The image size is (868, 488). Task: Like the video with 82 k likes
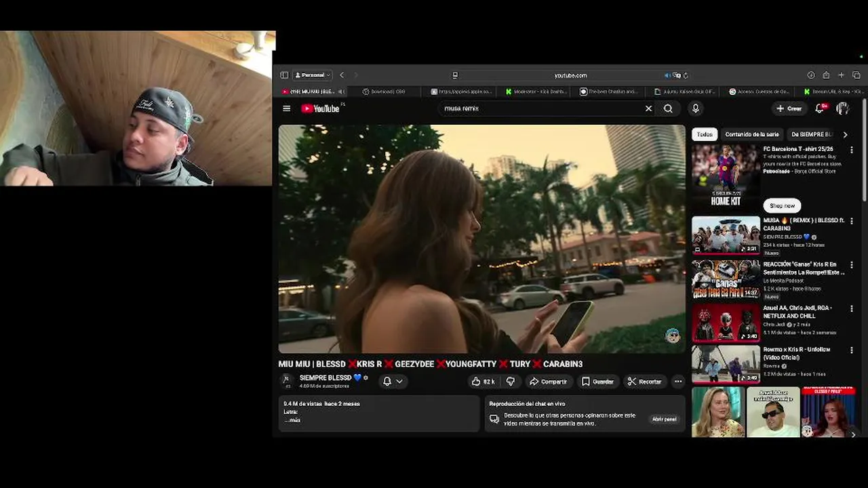pos(483,382)
